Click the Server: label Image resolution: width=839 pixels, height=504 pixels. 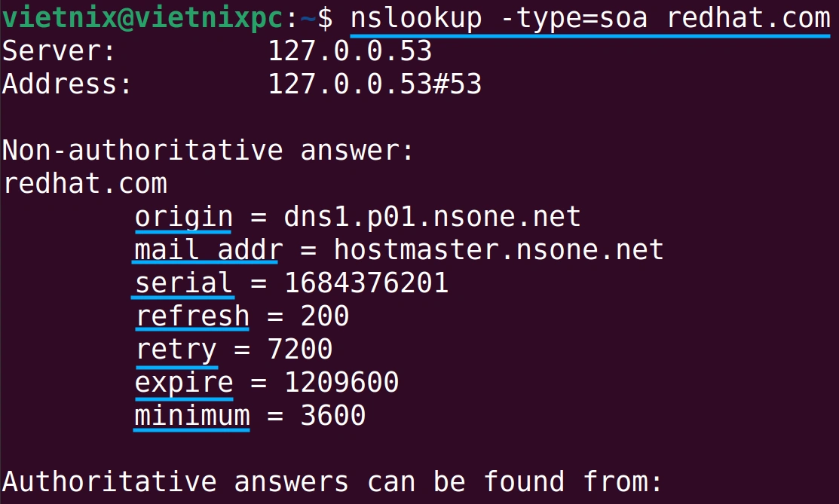click(x=59, y=51)
